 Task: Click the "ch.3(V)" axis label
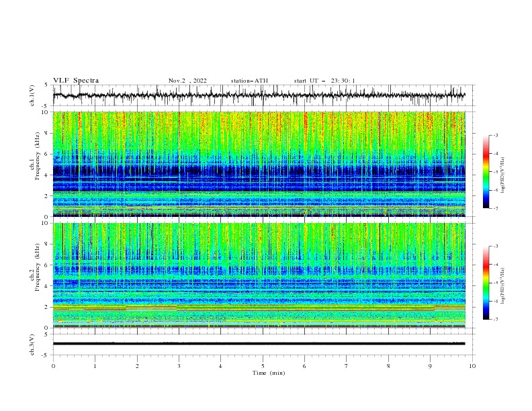pyautogui.click(x=32, y=345)
